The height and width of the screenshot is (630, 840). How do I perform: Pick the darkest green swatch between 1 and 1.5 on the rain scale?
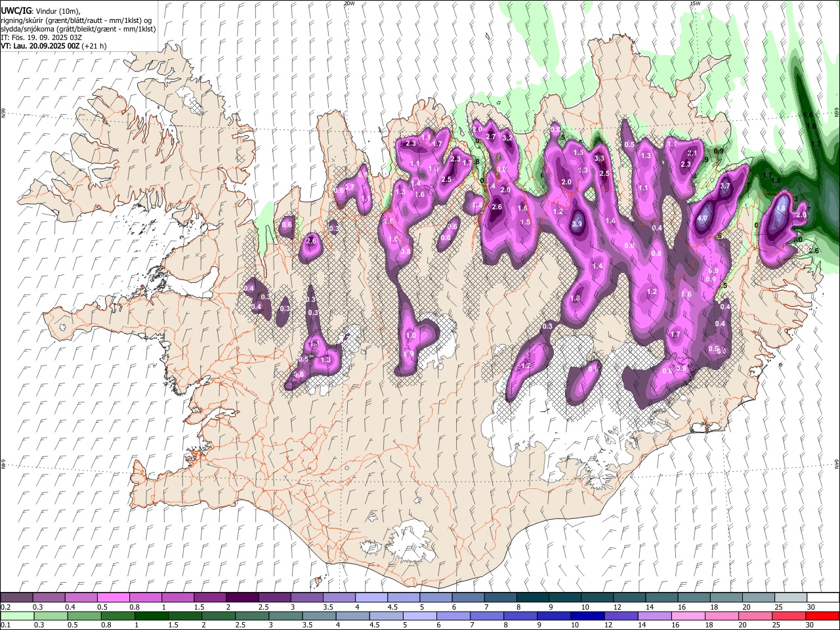(151, 616)
